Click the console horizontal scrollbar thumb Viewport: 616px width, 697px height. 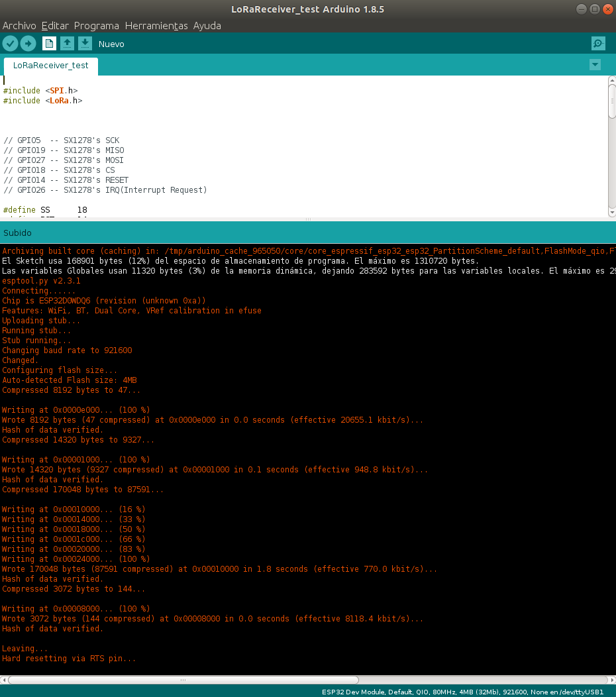[x=183, y=680]
